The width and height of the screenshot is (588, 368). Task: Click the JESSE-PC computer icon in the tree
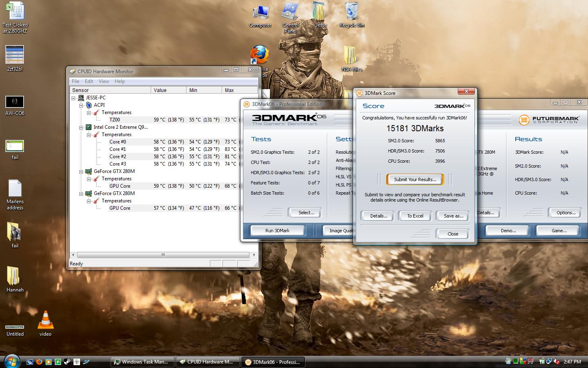pyautogui.click(x=81, y=98)
